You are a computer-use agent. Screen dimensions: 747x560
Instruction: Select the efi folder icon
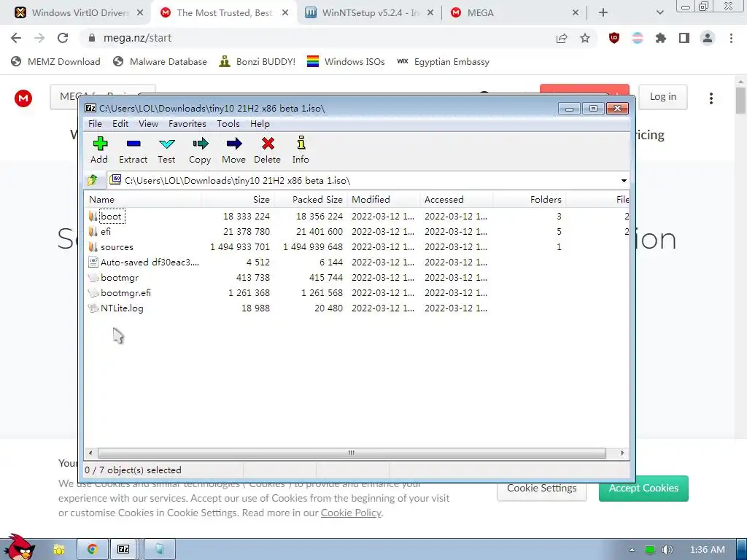coord(93,231)
